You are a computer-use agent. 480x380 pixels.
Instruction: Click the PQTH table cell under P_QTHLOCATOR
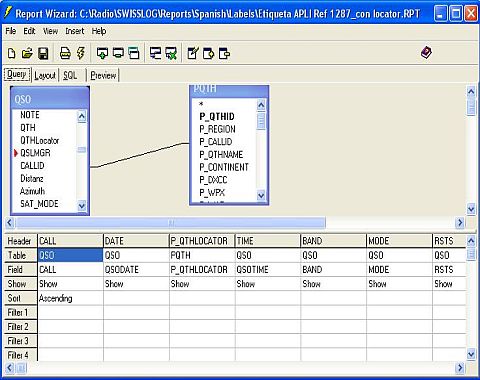202,255
